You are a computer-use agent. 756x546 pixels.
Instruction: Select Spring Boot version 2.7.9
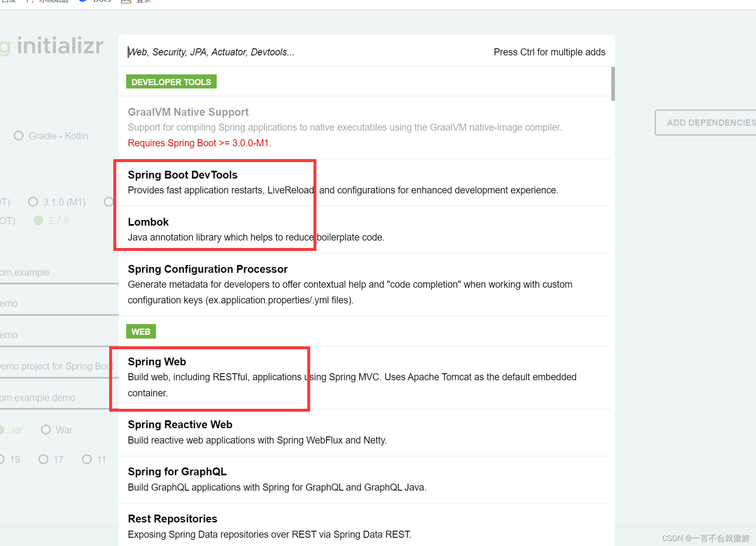tap(52, 221)
